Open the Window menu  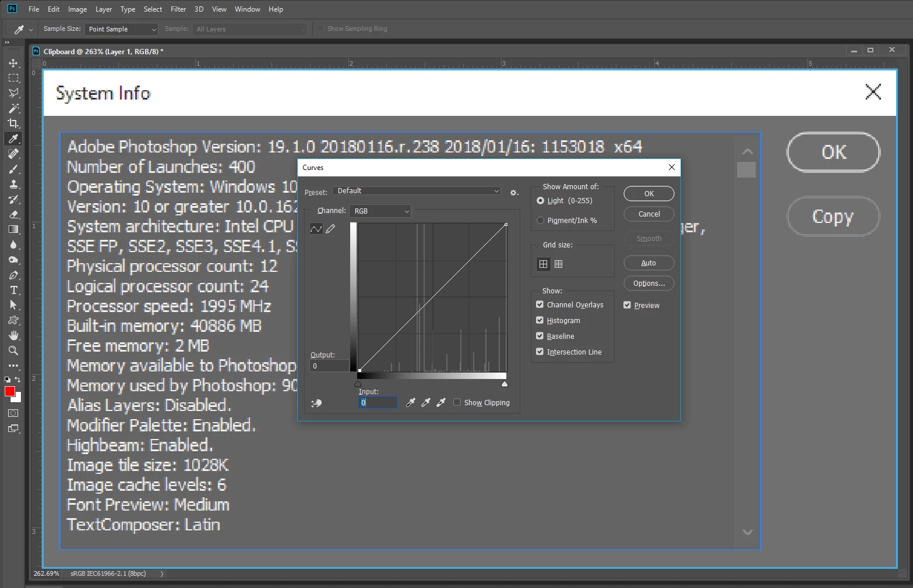pyautogui.click(x=248, y=9)
